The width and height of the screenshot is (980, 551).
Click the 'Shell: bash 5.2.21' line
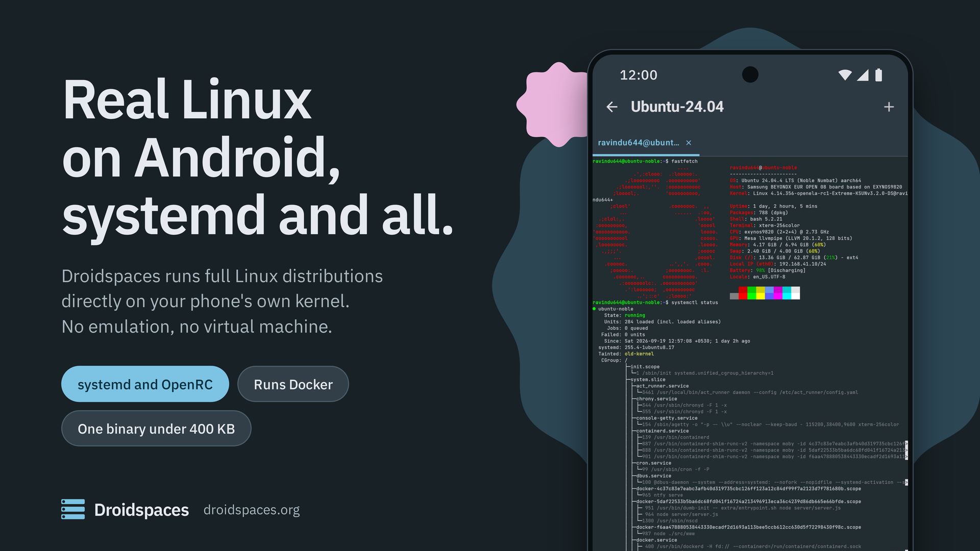coord(756,219)
